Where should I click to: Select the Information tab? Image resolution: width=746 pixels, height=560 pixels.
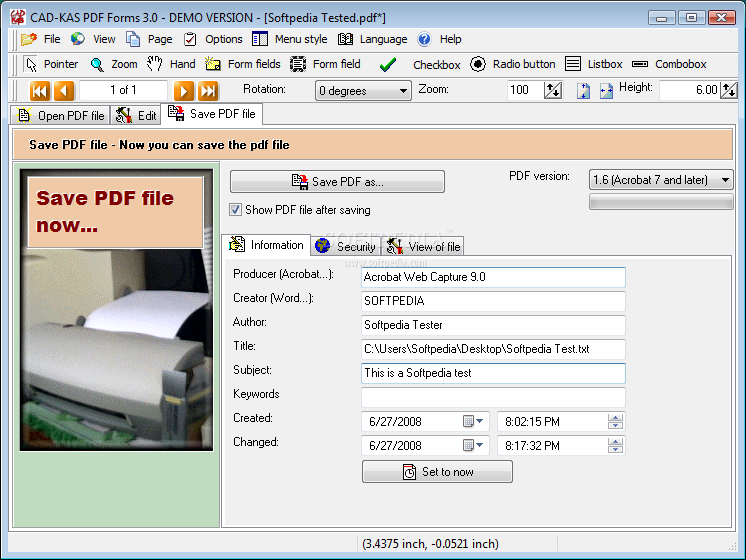pyautogui.click(x=267, y=245)
